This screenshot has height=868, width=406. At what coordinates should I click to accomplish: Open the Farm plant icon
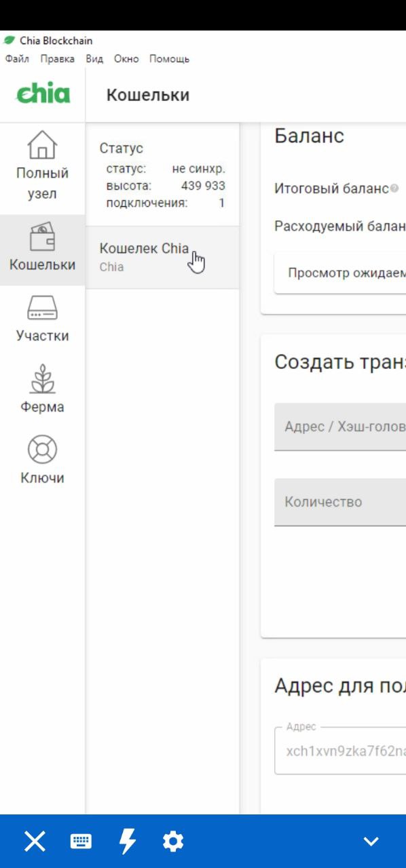coord(42,379)
